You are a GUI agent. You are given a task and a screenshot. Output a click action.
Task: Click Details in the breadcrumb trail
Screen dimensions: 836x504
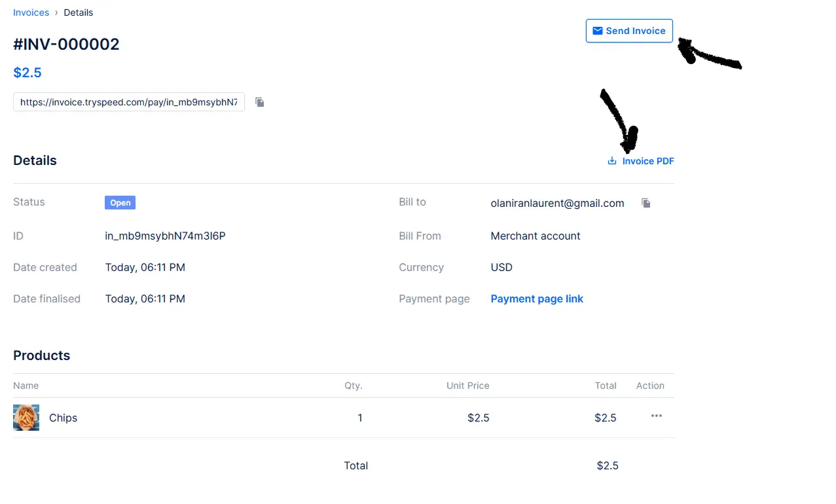click(x=79, y=12)
